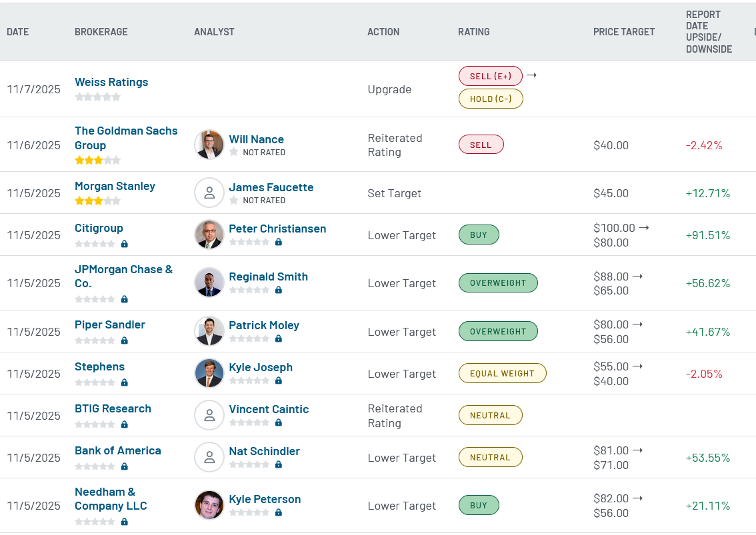Open JPMorgan Chase & Co. link
This screenshot has height=535, width=756.
[123, 276]
